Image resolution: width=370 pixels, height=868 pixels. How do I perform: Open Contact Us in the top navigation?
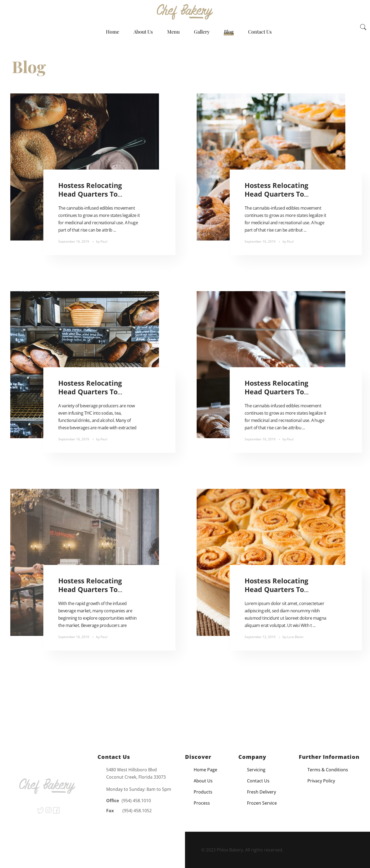pyautogui.click(x=260, y=32)
